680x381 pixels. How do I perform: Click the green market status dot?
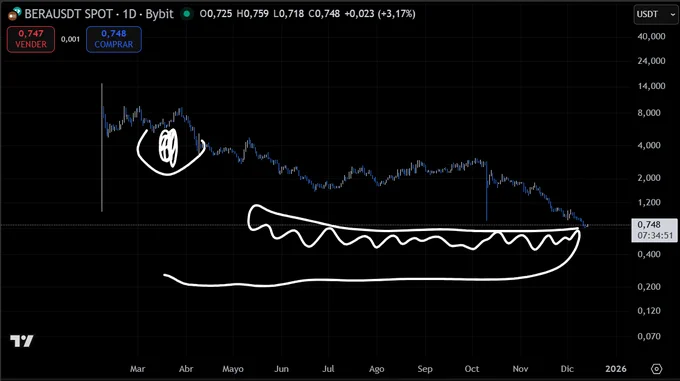pyautogui.click(x=186, y=14)
